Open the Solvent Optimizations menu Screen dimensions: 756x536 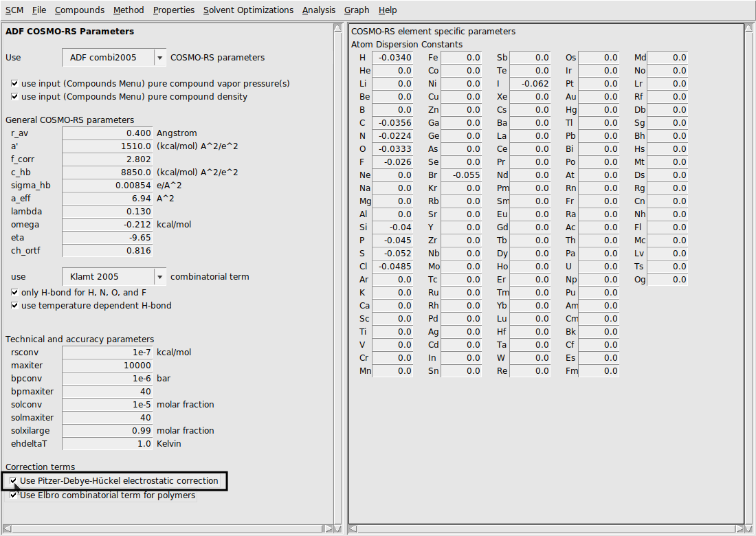coord(248,10)
